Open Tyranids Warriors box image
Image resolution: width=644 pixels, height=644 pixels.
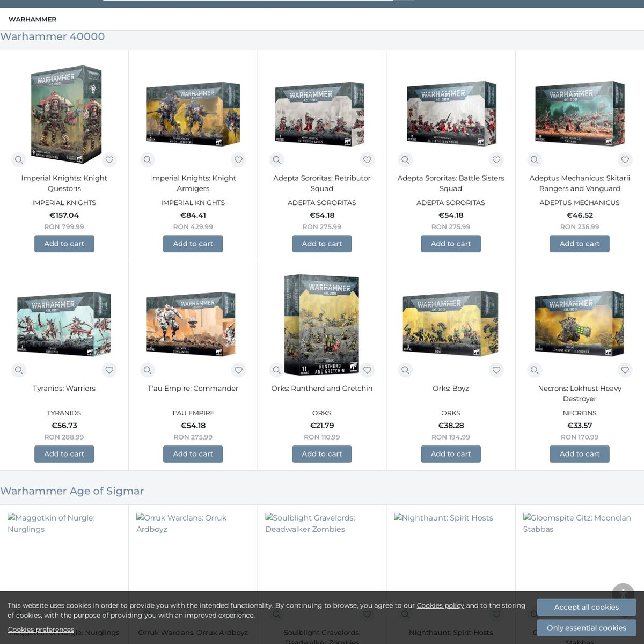64,324
